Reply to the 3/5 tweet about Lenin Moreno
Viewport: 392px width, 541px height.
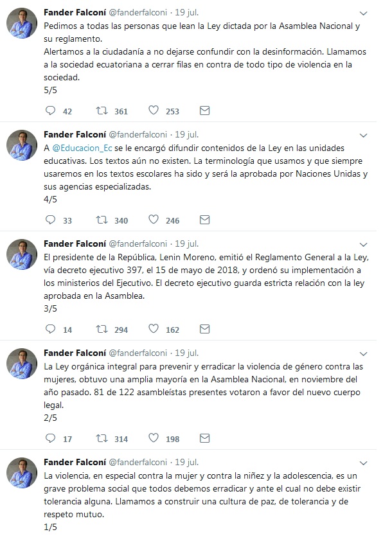(x=51, y=330)
